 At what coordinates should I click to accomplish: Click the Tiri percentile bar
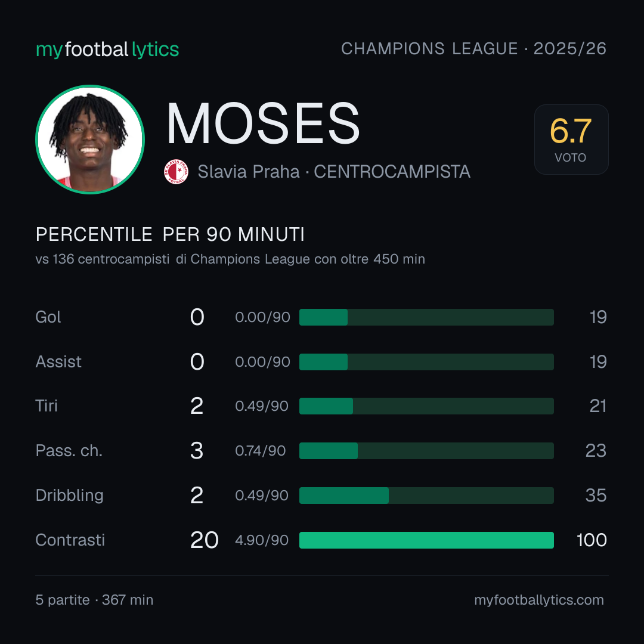(x=426, y=406)
